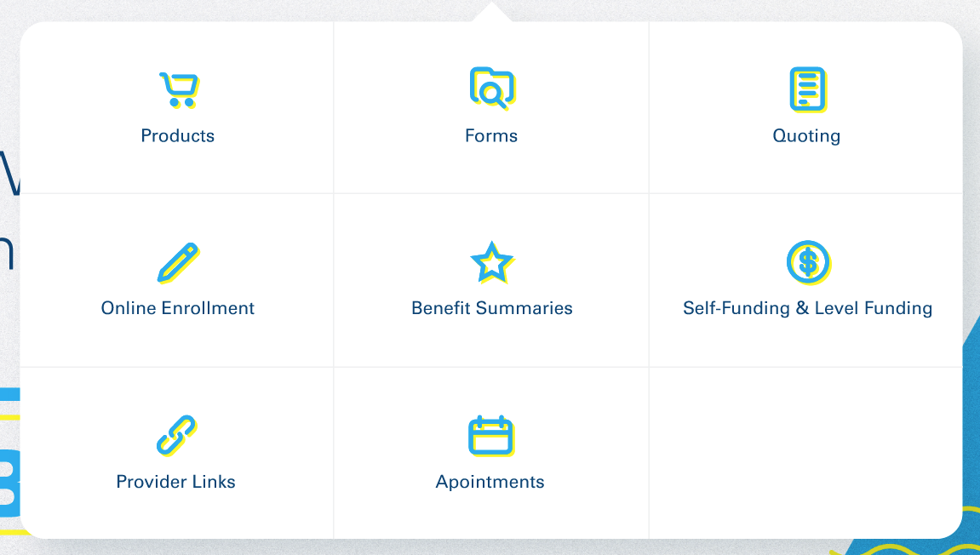Click the empty bottom-right menu cell
Viewport: 980px width, 555px height.
(805, 453)
